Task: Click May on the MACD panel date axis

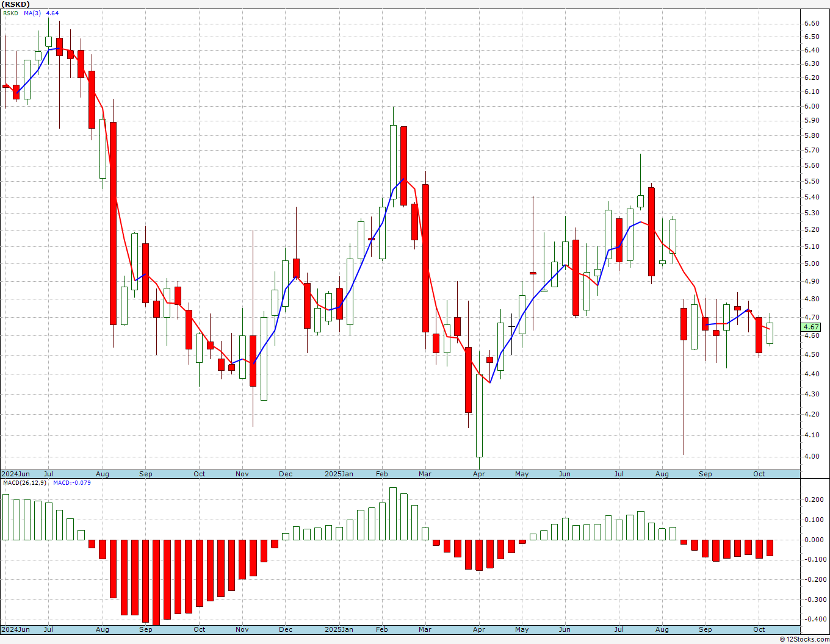Action: pos(522,629)
